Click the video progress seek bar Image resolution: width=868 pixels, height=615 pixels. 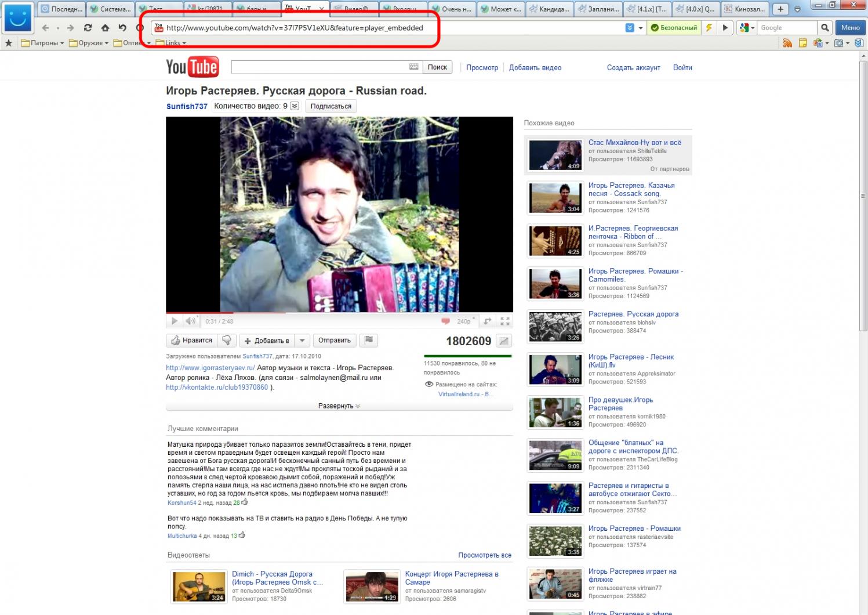point(339,313)
